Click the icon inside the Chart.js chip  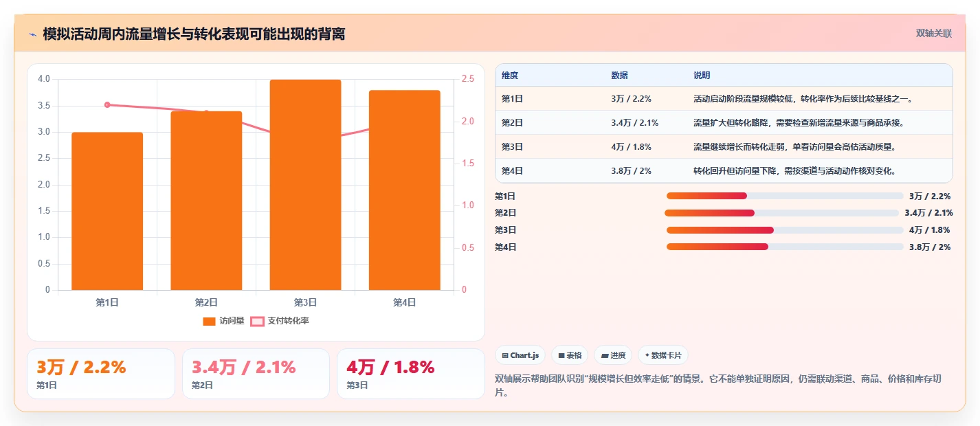pyautogui.click(x=505, y=356)
